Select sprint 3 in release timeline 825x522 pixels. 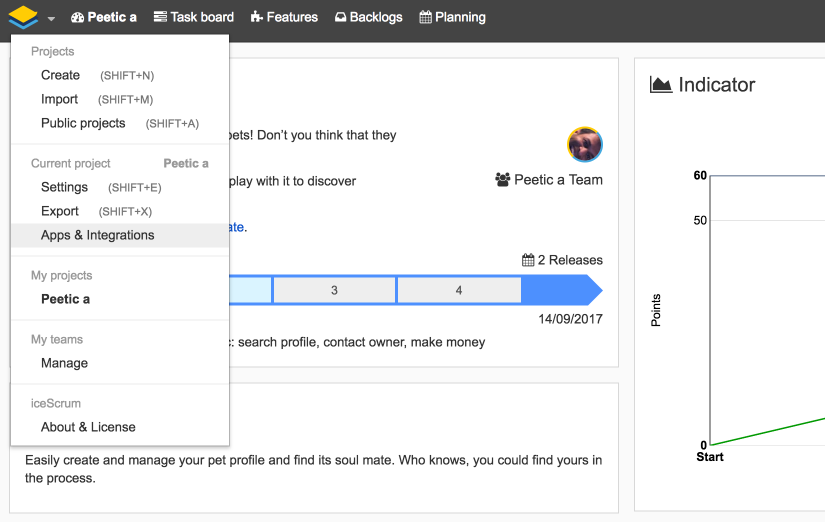coord(334,290)
